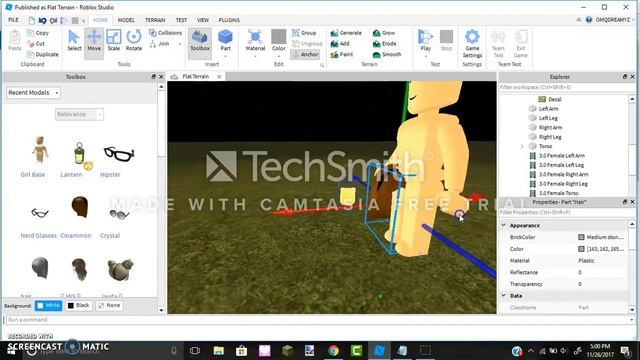The width and height of the screenshot is (640, 360).
Task: Select 3.0 Female Torso in Explorer
Action: 558,193
